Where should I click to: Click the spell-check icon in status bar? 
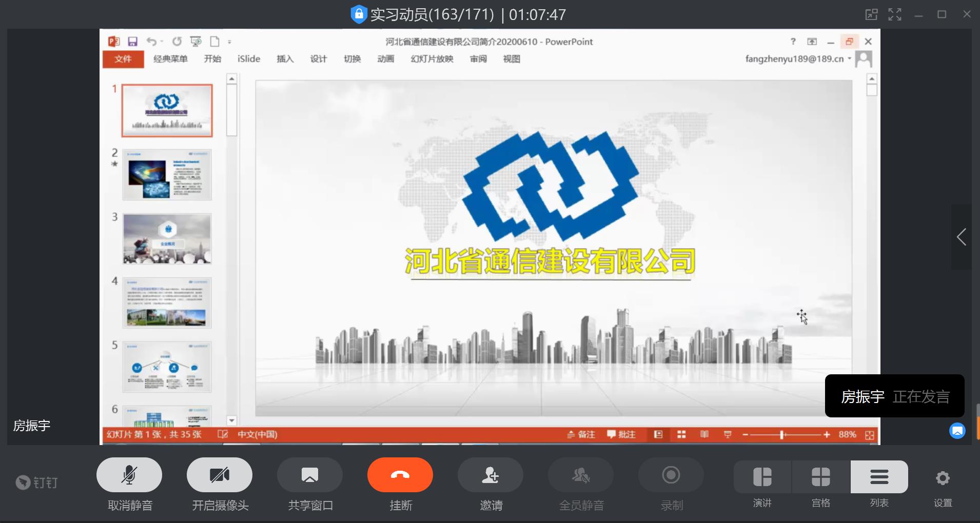tap(222, 435)
